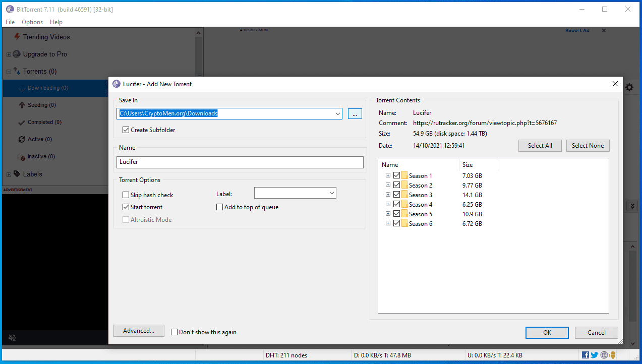642x364 pixels.
Task: Click the Trending Videos lightning icon
Action: [17, 37]
